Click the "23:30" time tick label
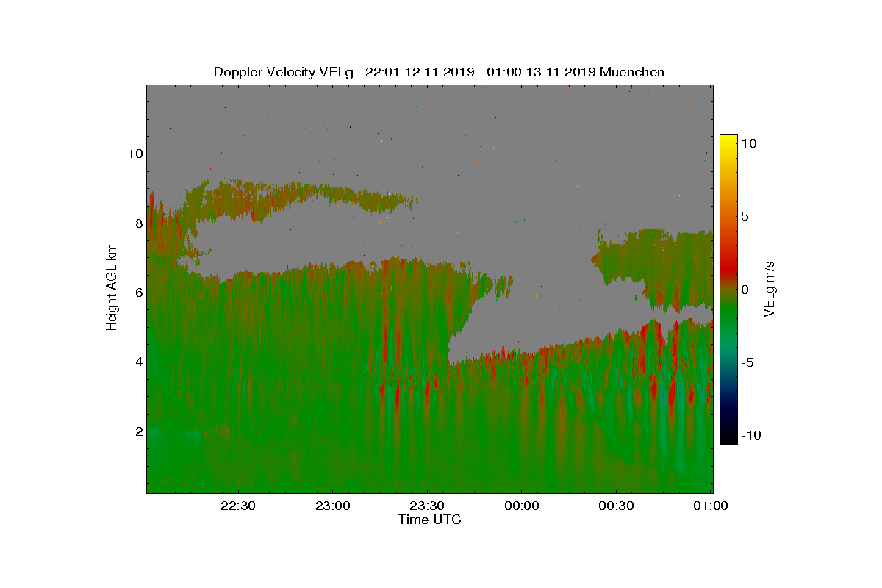The image size is (882, 588). 427,506
